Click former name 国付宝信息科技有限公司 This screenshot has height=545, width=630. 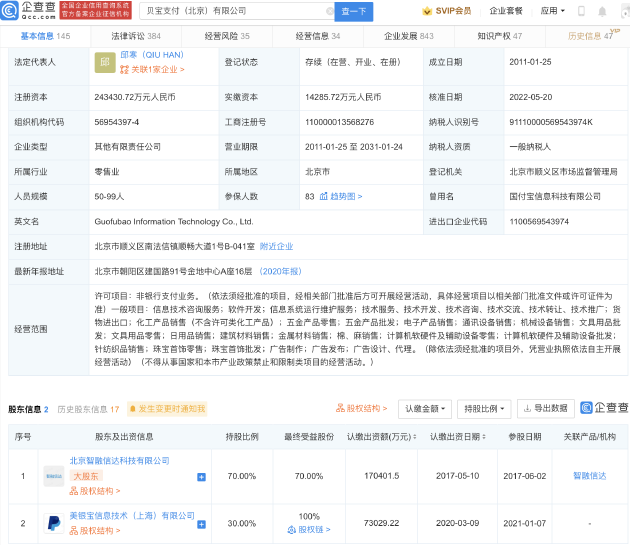click(555, 197)
